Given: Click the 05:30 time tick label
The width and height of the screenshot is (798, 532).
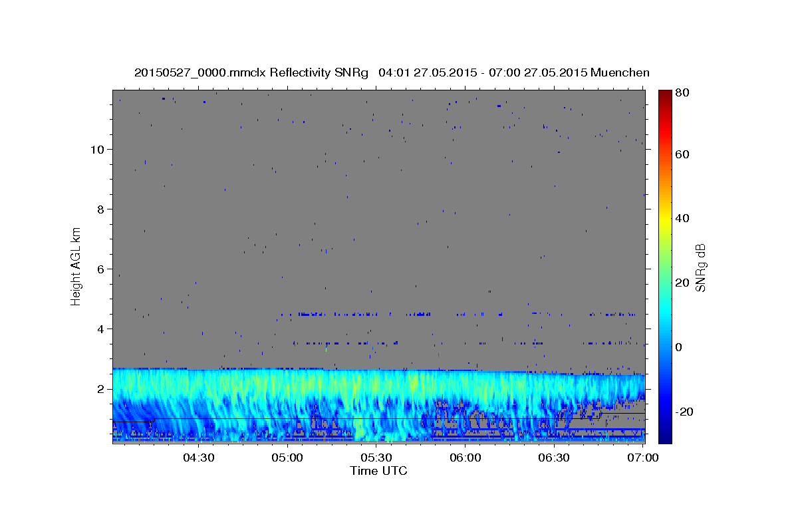Looking at the screenshot, I should coord(376,458).
